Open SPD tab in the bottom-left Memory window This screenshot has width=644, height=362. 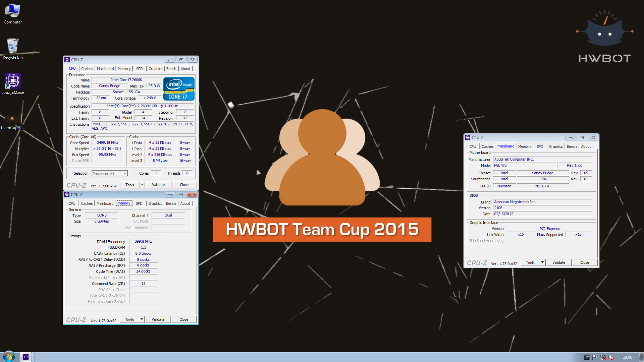[x=139, y=203]
